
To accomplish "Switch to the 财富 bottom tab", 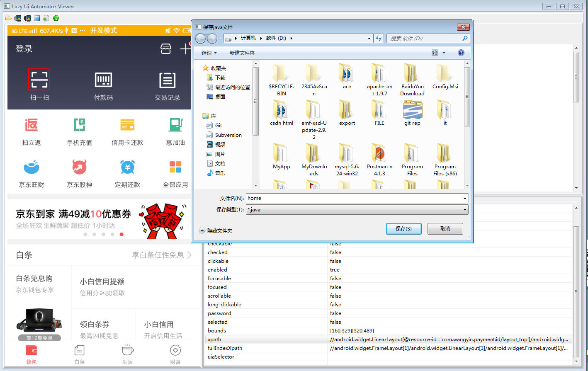I will point(175,354).
